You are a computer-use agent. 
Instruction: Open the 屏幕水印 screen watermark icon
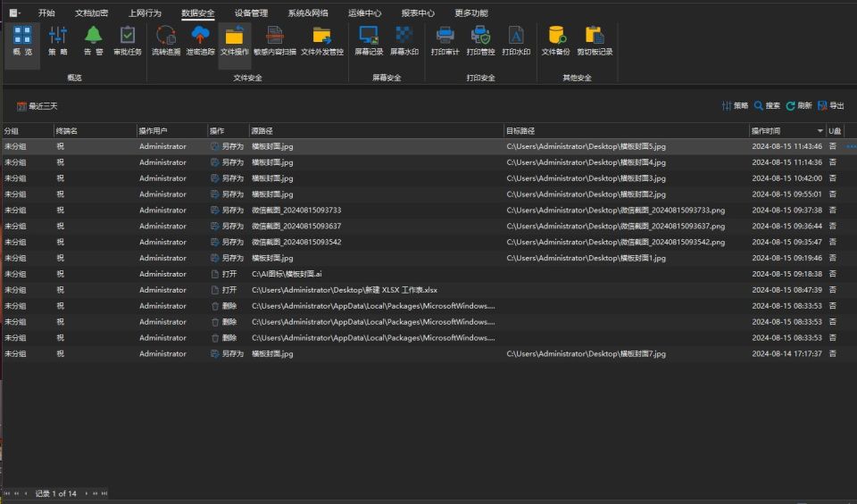tap(404, 42)
